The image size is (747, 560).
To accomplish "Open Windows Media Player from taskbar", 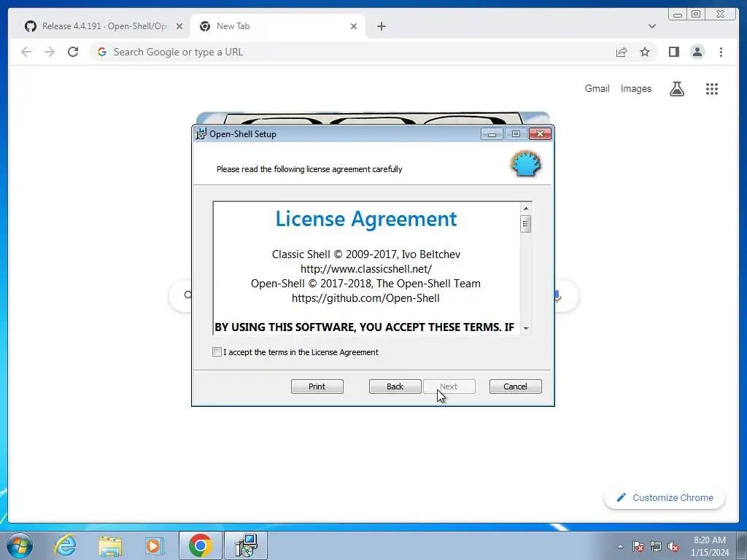I will tap(155, 545).
